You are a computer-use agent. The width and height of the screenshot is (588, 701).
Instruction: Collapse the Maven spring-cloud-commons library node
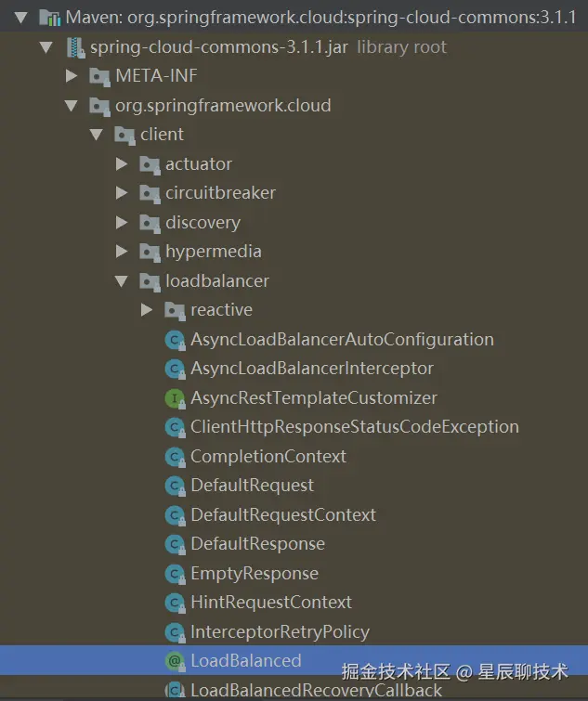[x=20, y=18]
